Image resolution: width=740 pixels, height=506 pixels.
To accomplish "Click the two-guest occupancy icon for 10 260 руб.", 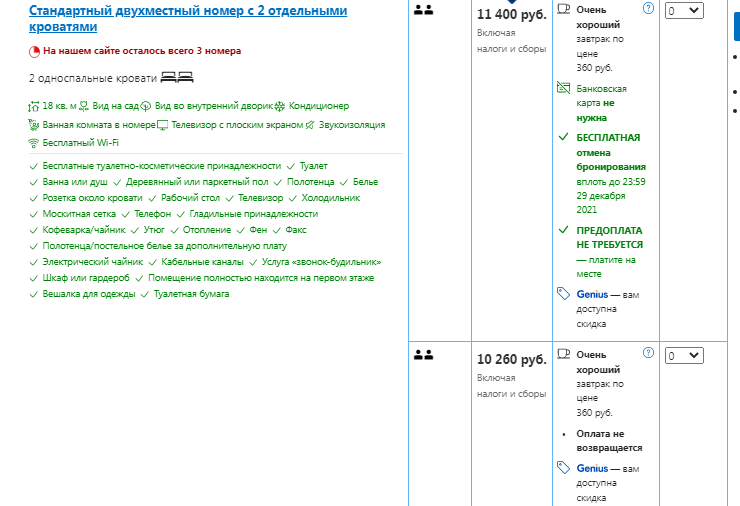I will (x=423, y=355).
